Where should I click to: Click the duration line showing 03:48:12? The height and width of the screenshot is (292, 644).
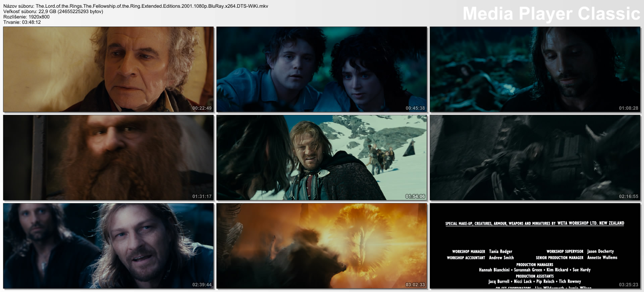point(22,22)
